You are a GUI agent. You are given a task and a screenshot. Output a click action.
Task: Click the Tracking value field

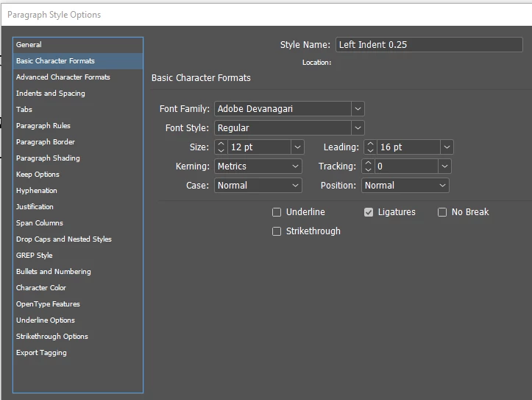[407, 166]
